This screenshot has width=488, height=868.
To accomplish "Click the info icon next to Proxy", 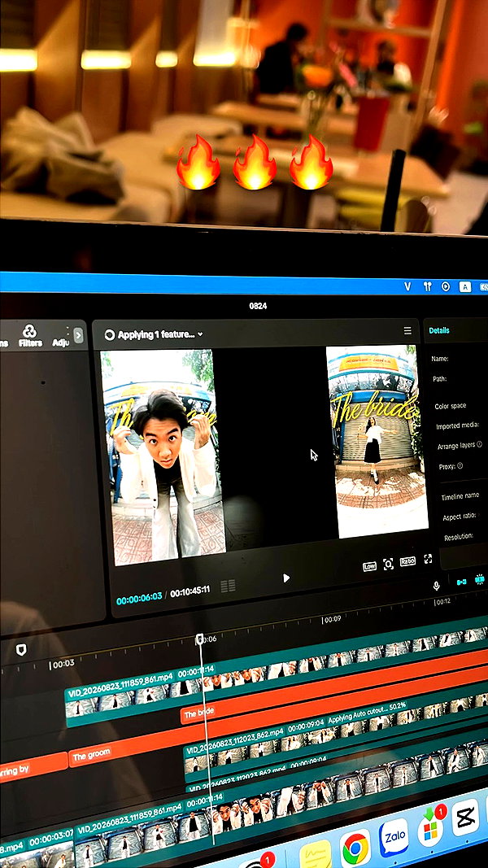I will click(460, 466).
